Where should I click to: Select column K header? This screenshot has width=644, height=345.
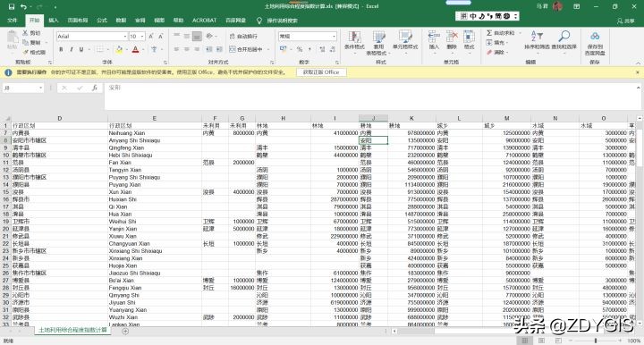coord(411,118)
